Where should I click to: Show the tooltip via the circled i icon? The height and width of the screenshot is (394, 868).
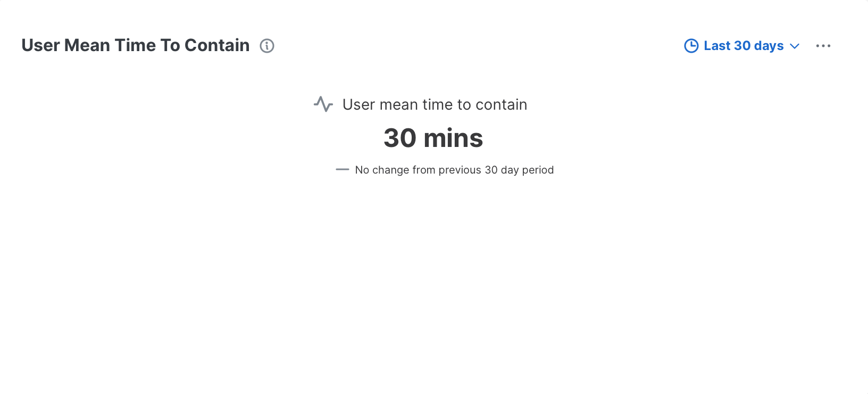tap(267, 46)
